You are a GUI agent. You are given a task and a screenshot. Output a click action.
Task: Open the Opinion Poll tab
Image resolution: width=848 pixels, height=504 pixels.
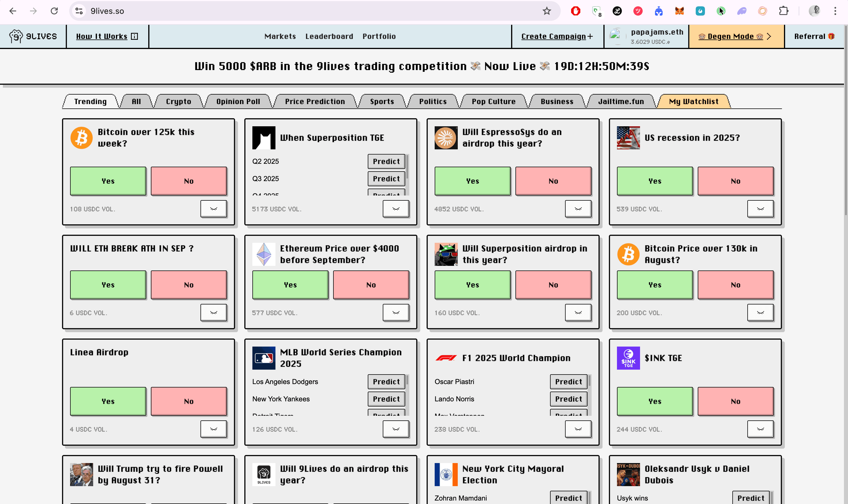238,101
